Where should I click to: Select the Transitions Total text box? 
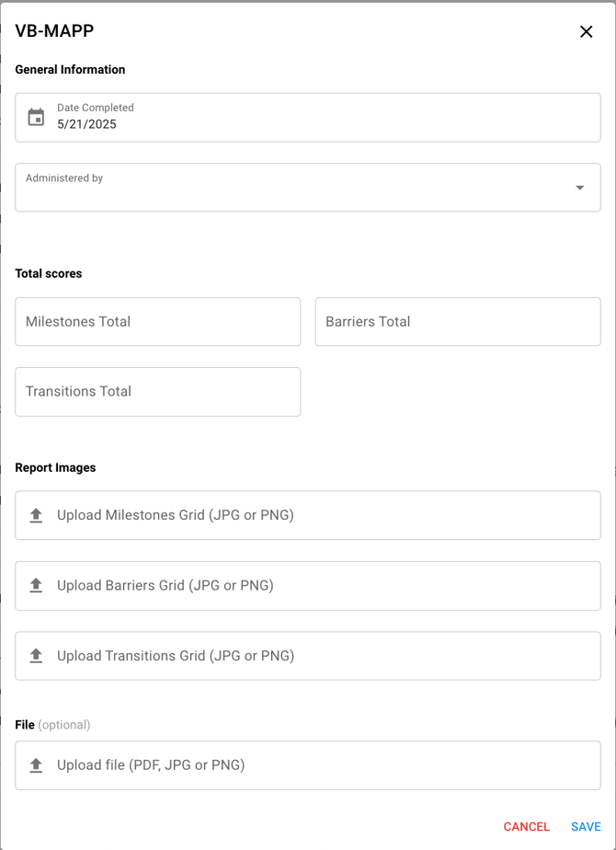point(157,392)
